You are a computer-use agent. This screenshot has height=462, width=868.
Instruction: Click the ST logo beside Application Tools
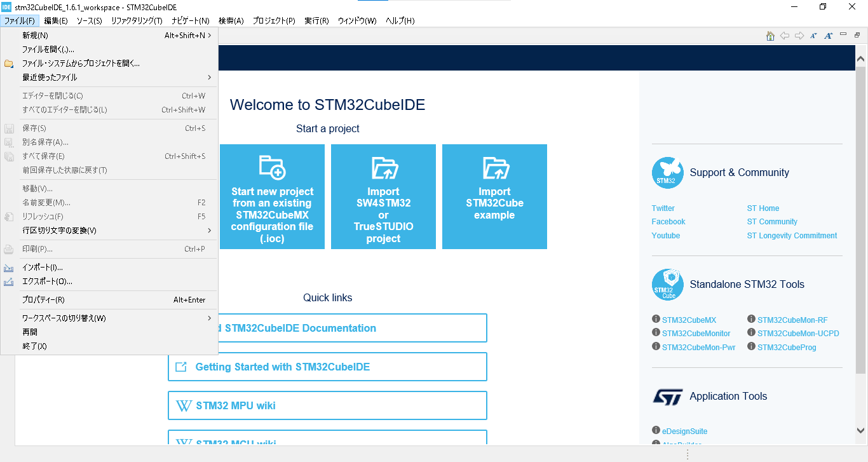(667, 397)
